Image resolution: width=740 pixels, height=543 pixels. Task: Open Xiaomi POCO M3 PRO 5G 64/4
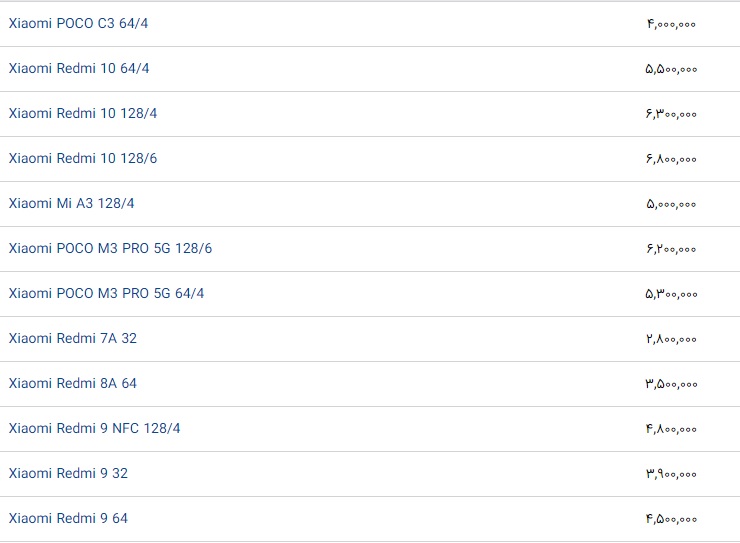click(106, 293)
